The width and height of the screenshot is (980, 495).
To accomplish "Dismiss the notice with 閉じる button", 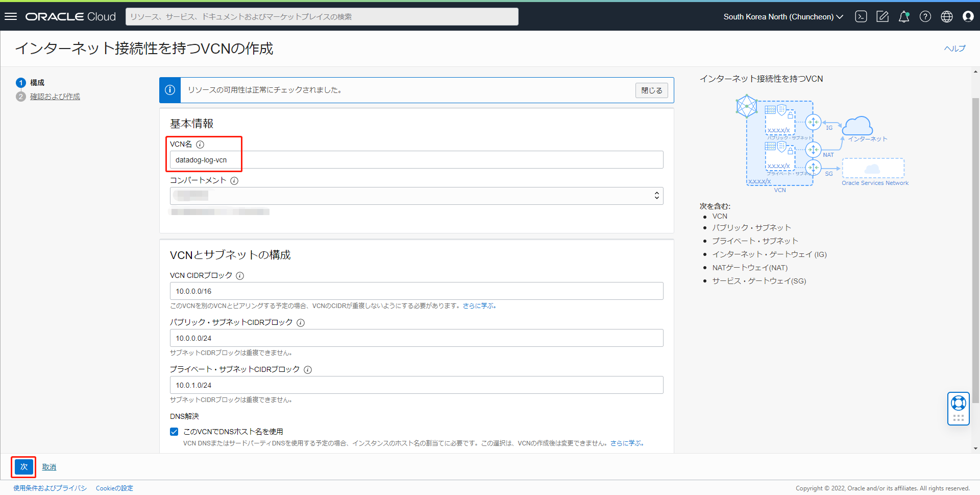I will click(651, 90).
